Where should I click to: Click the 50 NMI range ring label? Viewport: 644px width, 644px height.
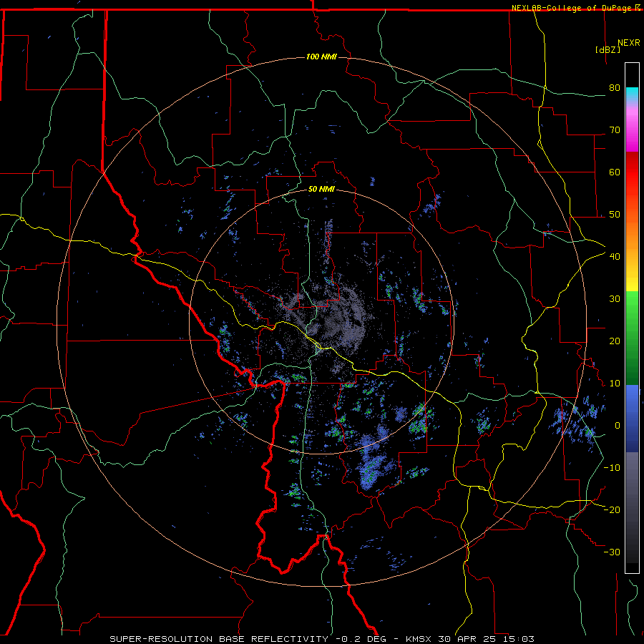coord(321,190)
